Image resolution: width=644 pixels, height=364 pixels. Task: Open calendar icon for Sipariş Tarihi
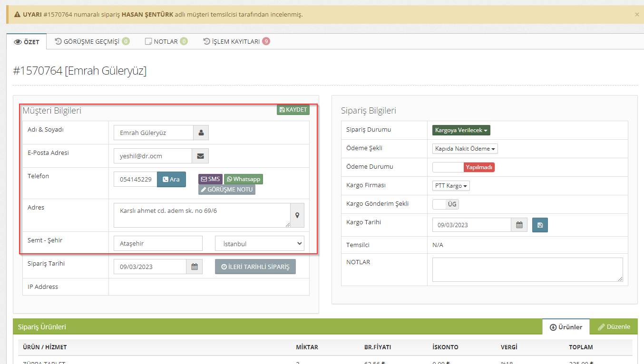click(194, 267)
